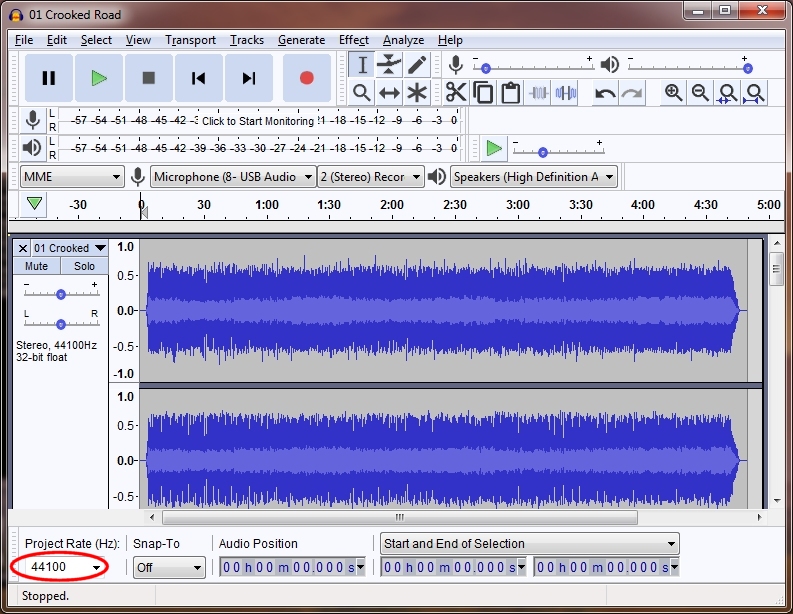This screenshot has height=614, width=793.
Task: Click the track gain slider knob
Action: point(61,294)
